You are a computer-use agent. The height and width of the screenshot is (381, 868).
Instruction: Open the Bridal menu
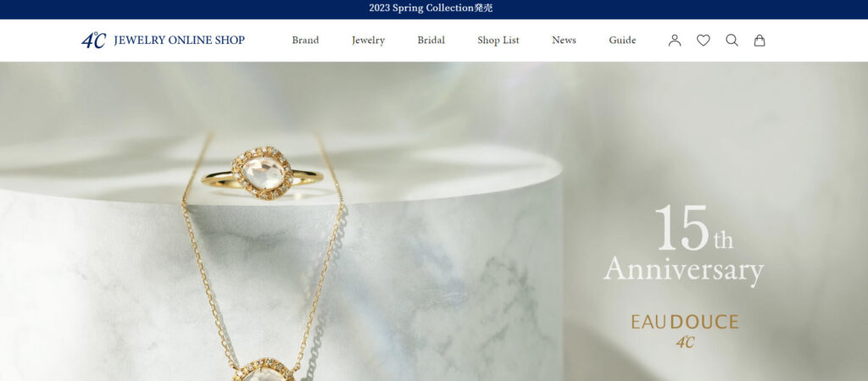point(431,41)
